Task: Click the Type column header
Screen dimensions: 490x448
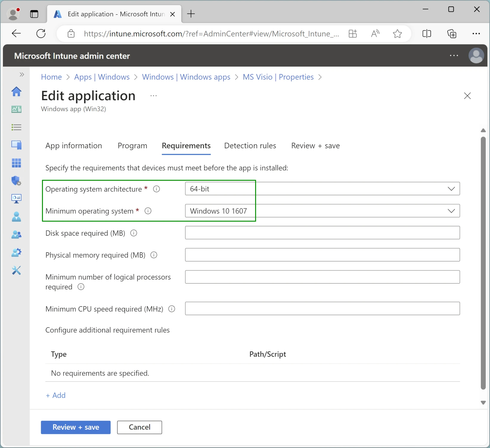Action: coord(59,354)
